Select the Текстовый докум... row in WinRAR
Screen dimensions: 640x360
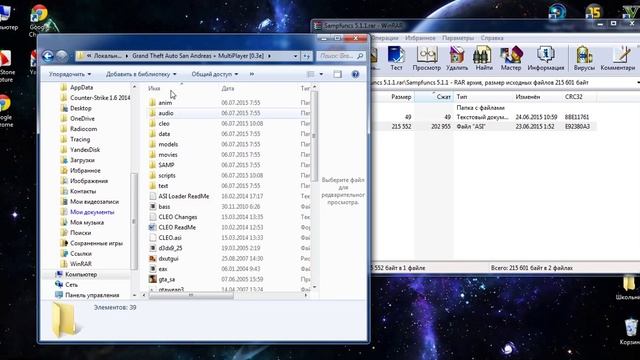pyautogui.click(x=484, y=117)
